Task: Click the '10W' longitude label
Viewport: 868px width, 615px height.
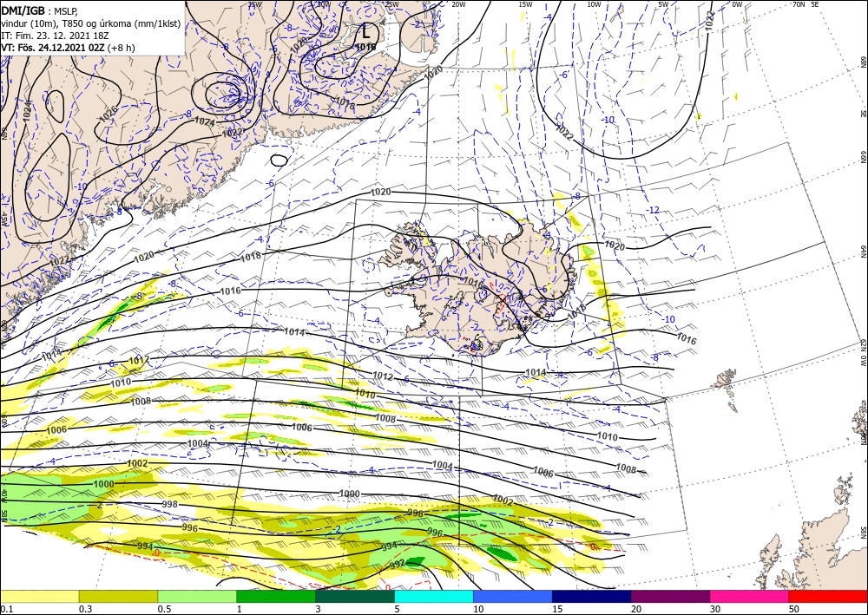Action: [x=594, y=4]
